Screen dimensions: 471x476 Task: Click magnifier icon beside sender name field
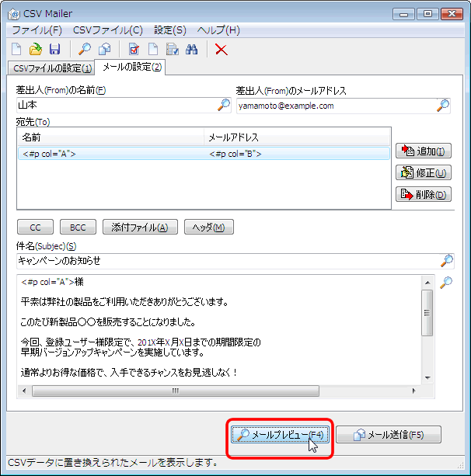224,106
